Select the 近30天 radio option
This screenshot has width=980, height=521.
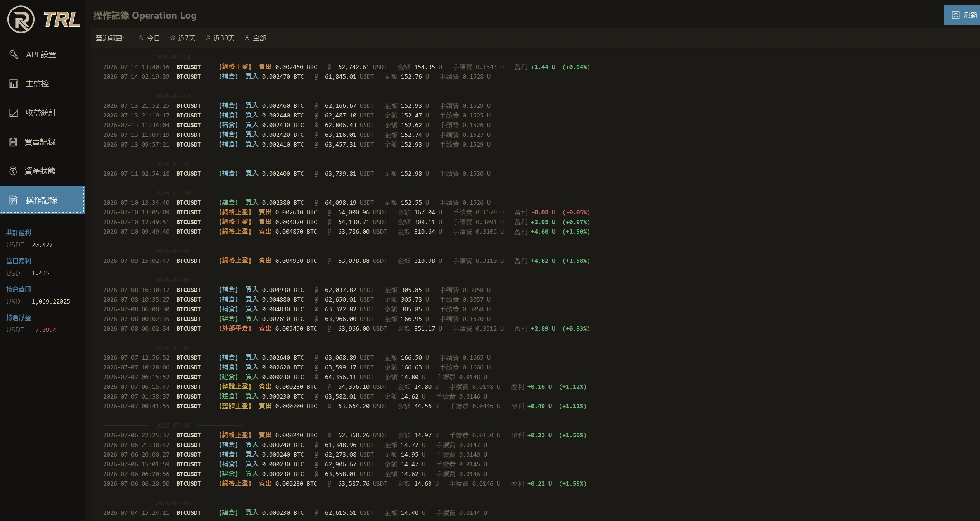pyautogui.click(x=208, y=38)
